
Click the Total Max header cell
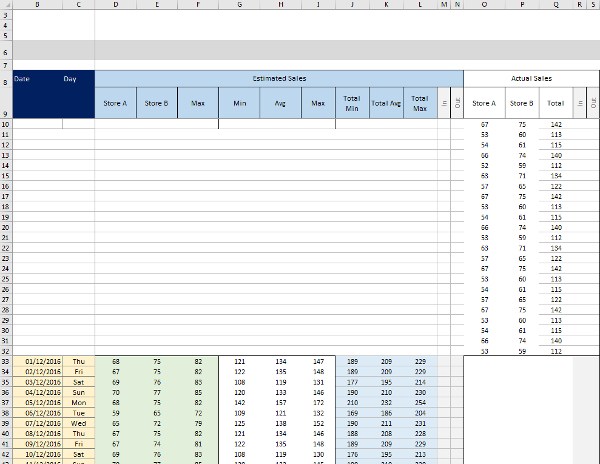(420, 103)
